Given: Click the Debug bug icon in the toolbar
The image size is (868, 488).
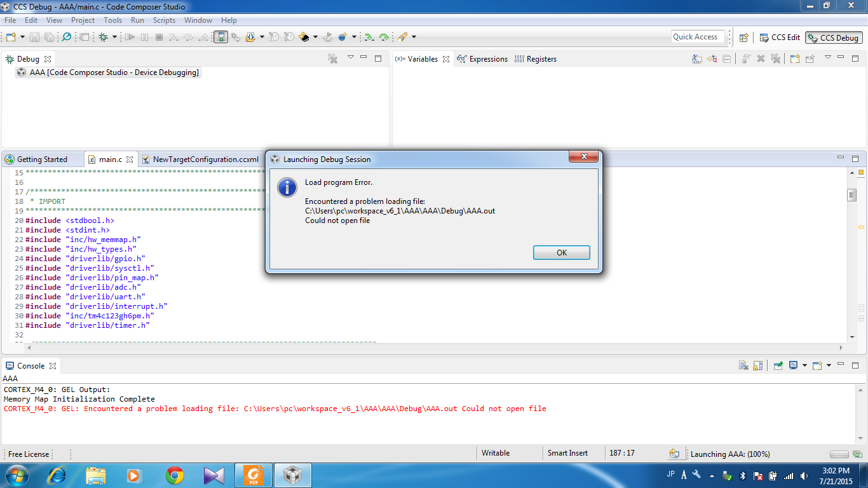Looking at the screenshot, I should coord(103,37).
